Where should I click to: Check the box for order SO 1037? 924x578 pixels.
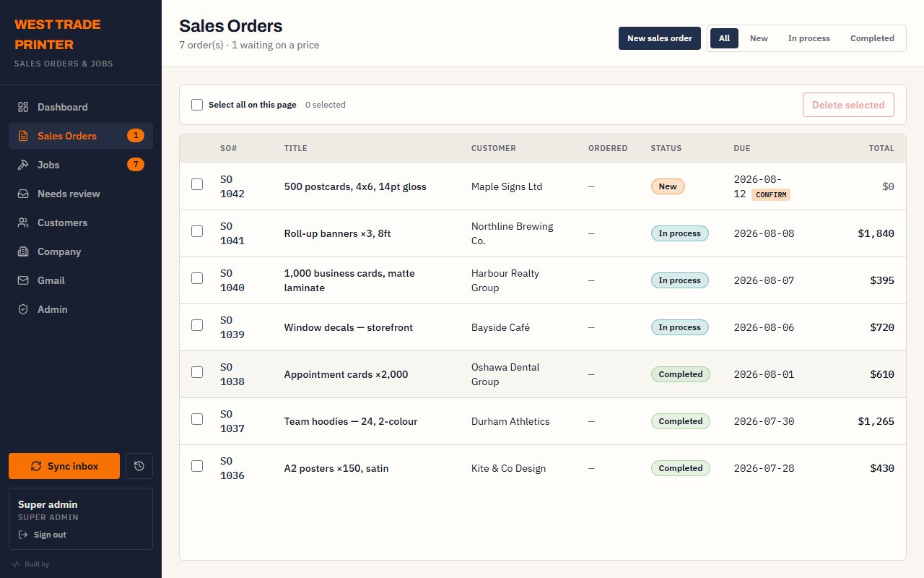[x=197, y=419]
